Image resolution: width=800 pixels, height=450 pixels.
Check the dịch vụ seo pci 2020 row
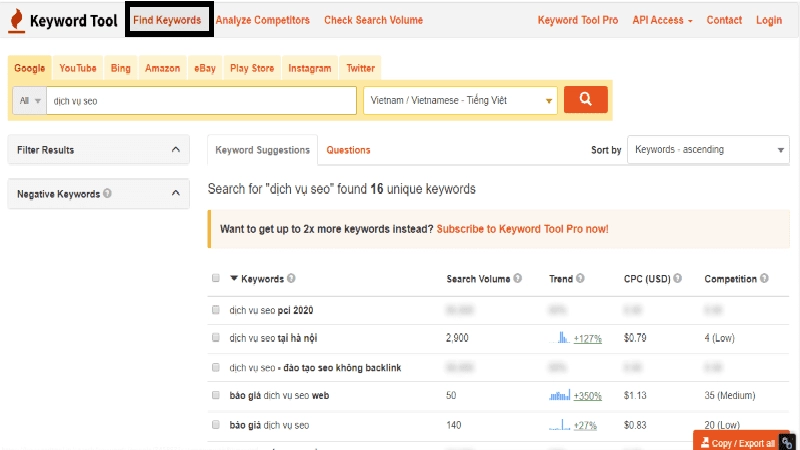(216, 310)
